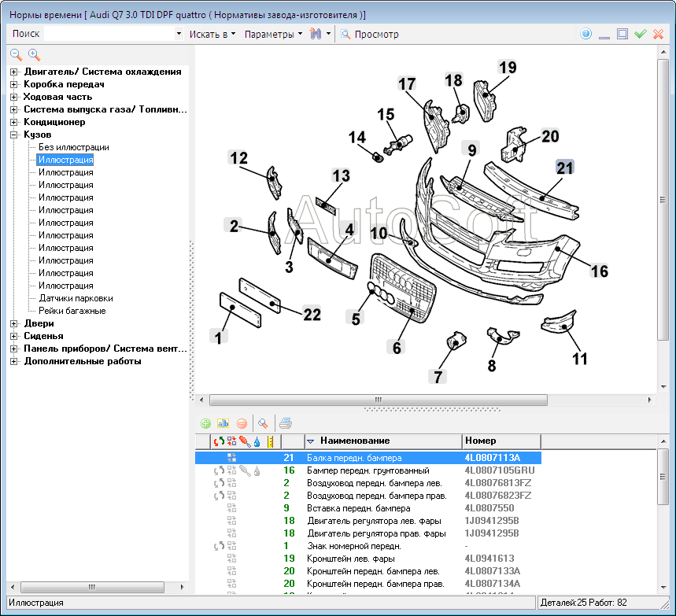Select the Воздуховод передн. бампера прав. row
The height and width of the screenshot is (616, 676).
point(368,496)
